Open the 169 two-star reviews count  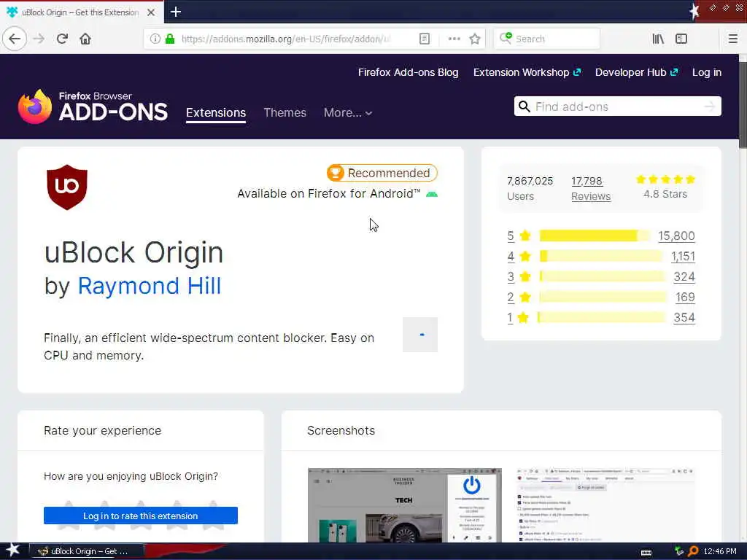(685, 297)
